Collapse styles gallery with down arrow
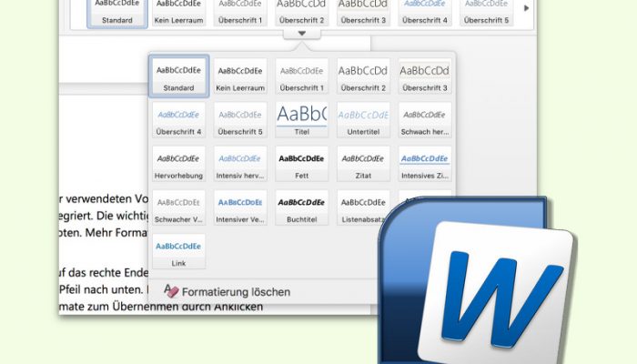The image size is (637, 364). pyautogui.click(x=302, y=34)
